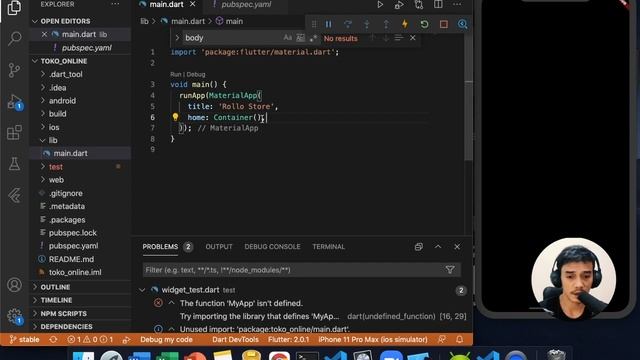The height and width of the screenshot is (360, 640).
Task: Close the main.dart editor tab
Action: (192, 4)
